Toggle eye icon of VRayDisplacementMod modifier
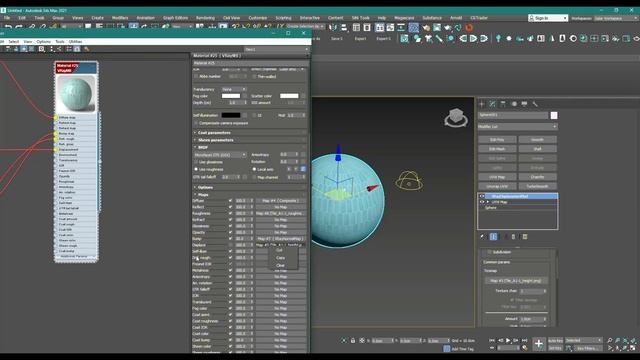 coord(482,196)
